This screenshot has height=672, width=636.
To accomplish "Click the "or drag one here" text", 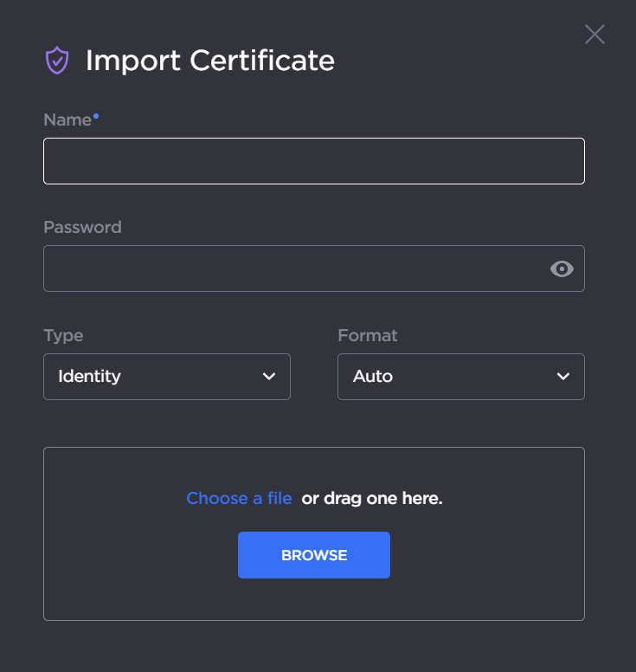I will coord(372,499).
